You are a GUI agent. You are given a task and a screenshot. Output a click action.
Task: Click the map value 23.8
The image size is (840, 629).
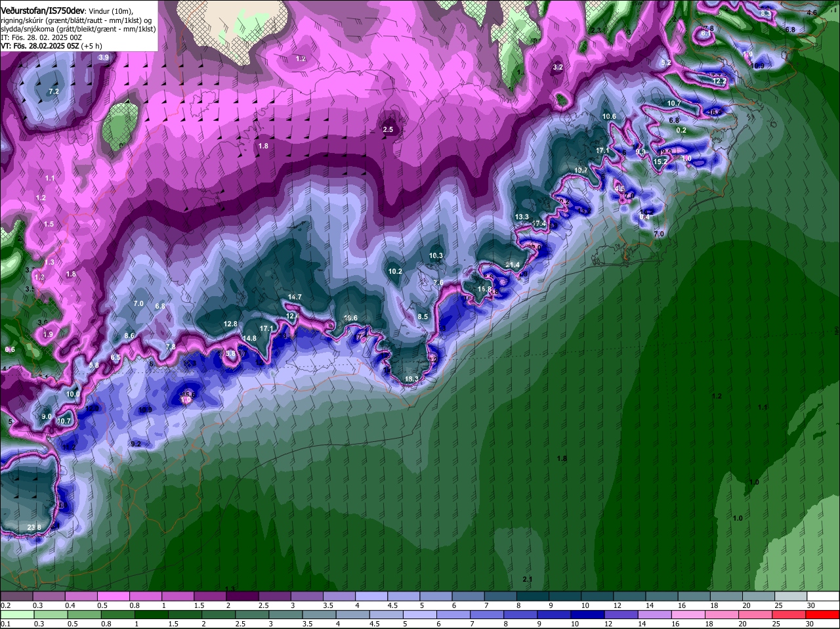(x=34, y=527)
